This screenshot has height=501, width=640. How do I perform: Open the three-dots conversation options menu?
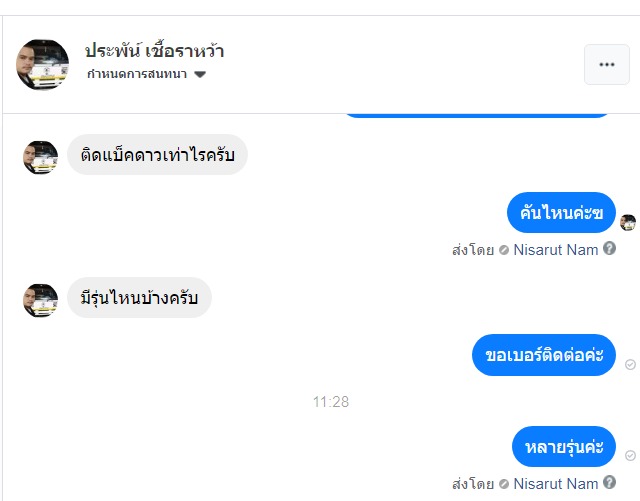pyautogui.click(x=606, y=65)
